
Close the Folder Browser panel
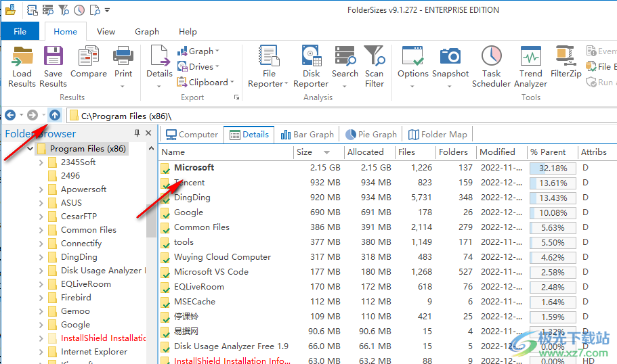coord(148,133)
